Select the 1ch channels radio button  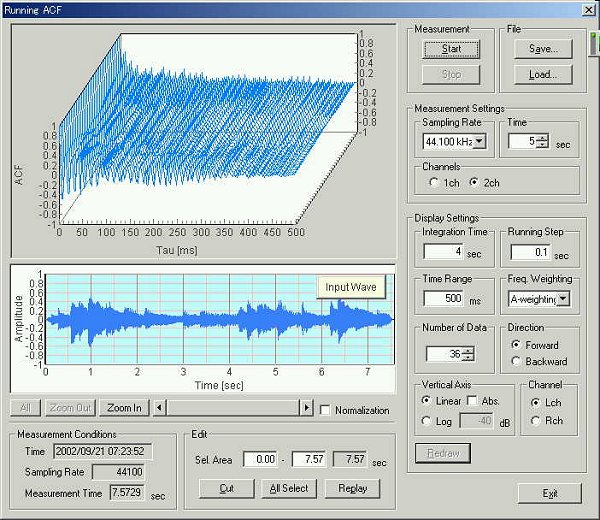tap(432, 183)
